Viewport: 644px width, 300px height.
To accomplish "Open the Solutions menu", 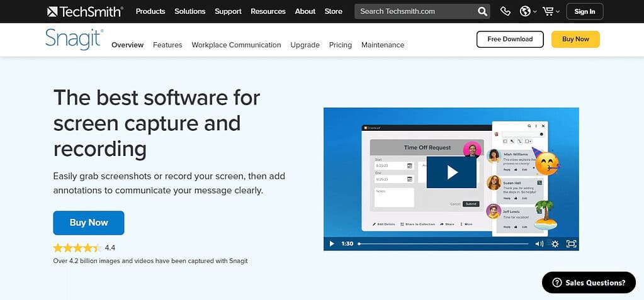I will (x=189, y=11).
